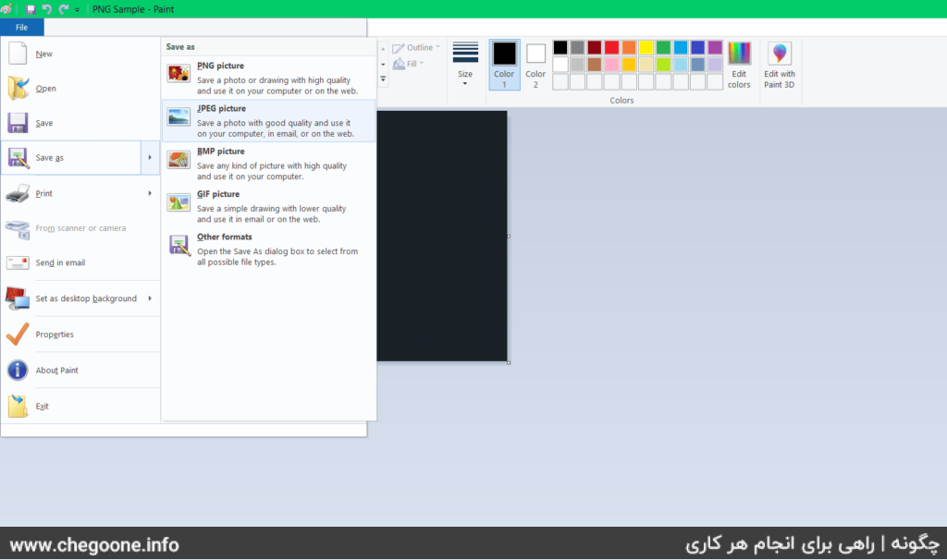Open the shape Outline dropdown
The width and height of the screenshot is (947, 560).
click(x=416, y=48)
